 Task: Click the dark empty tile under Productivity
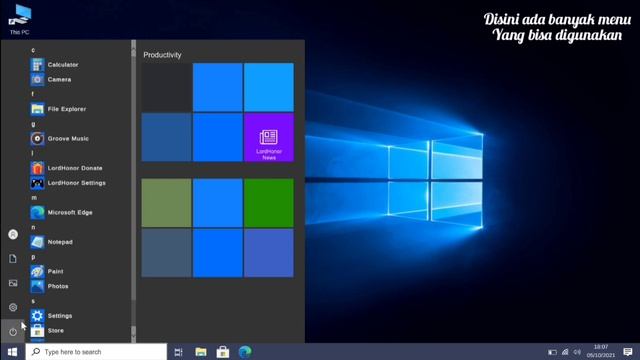tap(167, 87)
